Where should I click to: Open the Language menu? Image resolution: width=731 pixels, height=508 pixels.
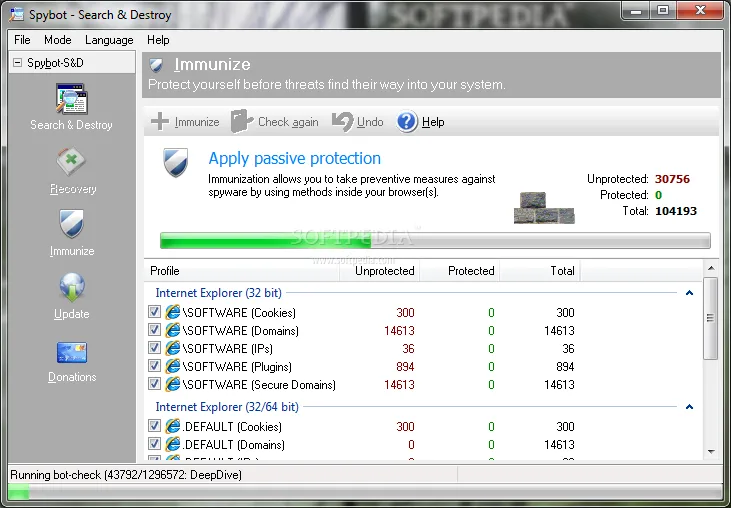click(109, 40)
